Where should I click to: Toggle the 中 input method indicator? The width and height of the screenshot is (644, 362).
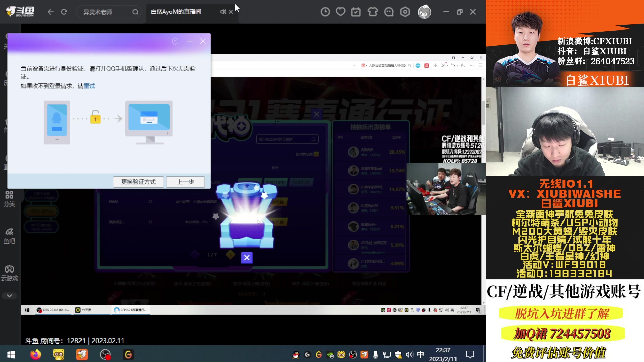(420, 354)
